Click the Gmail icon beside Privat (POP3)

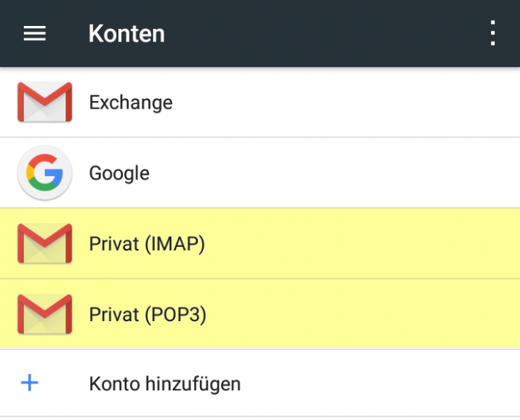[x=45, y=314]
